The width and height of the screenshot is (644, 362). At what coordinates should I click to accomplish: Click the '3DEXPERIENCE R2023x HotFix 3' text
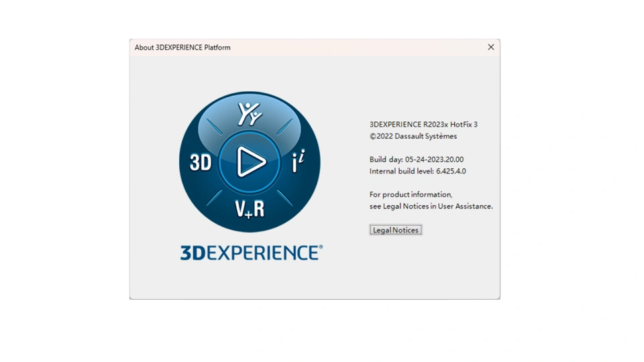click(x=423, y=125)
